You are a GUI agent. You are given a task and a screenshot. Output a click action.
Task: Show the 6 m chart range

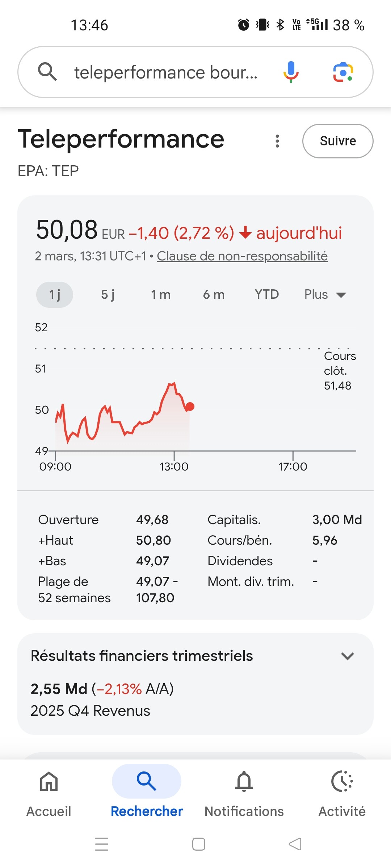214,295
